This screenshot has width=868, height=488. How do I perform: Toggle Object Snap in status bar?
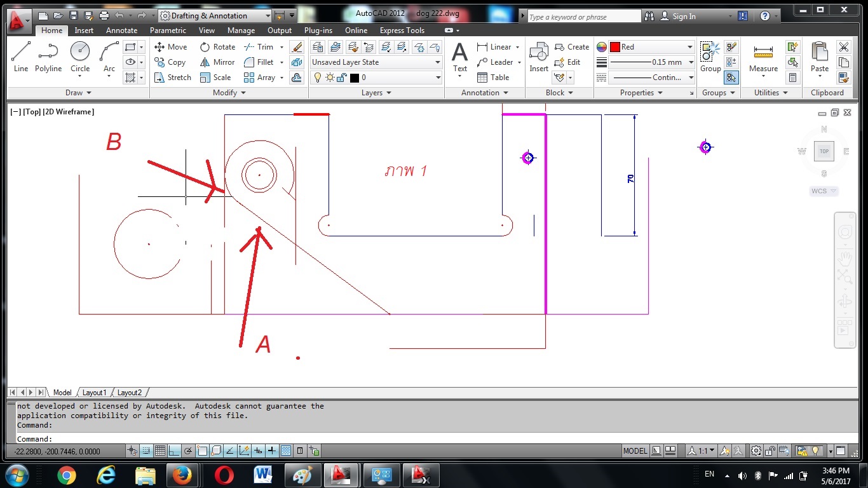click(x=202, y=451)
